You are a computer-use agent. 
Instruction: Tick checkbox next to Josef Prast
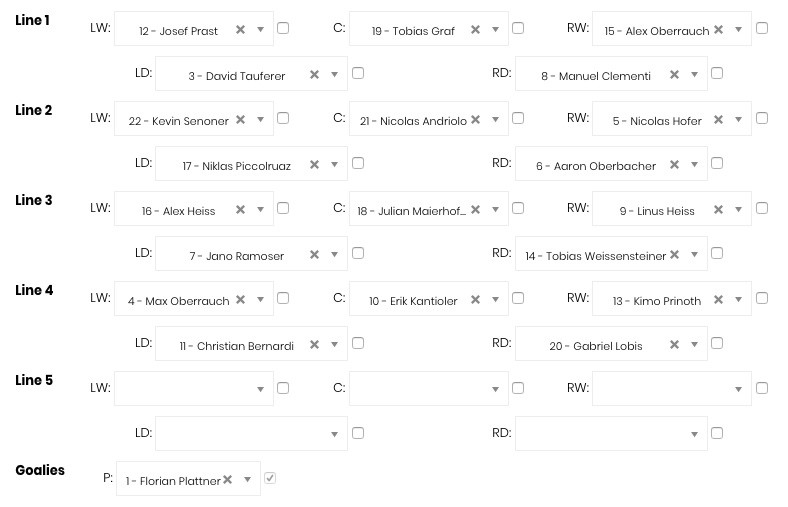283,29
